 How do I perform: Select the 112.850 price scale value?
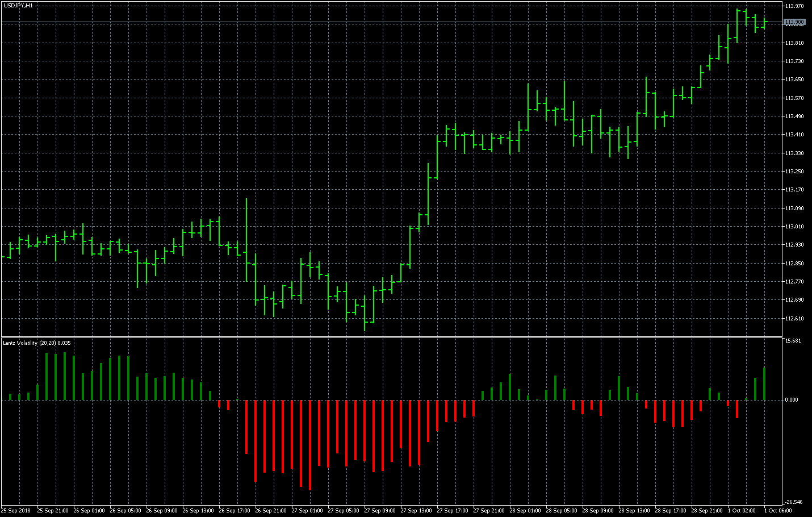point(794,264)
